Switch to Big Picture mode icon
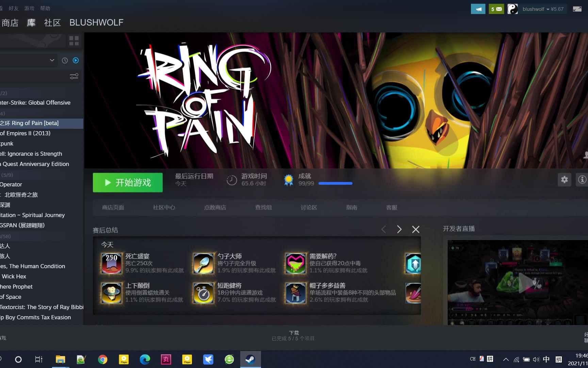Image resolution: width=588 pixels, height=368 pixels. click(577, 9)
